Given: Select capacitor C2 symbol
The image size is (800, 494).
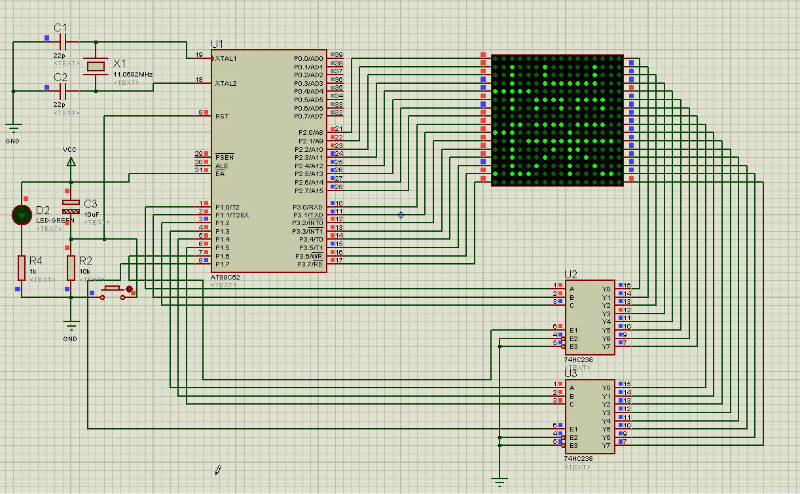Looking at the screenshot, I should [x=62, y=90].
